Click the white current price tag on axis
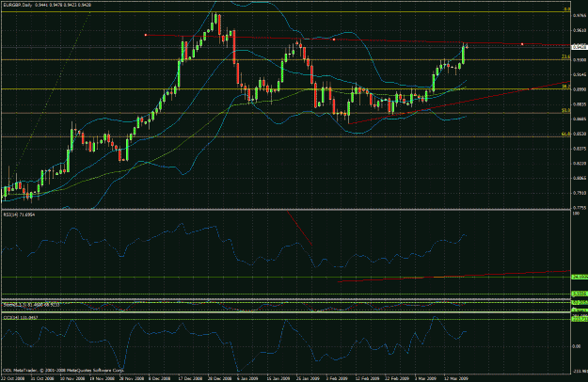 click(579, 47)
